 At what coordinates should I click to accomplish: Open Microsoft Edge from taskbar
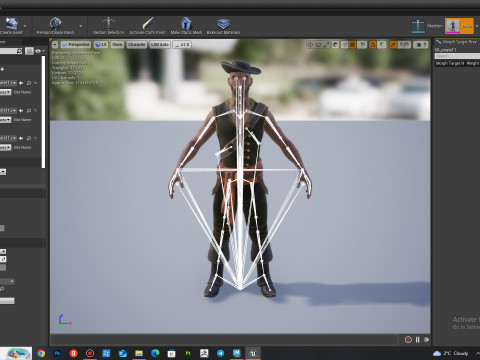[x=155, y=353]
